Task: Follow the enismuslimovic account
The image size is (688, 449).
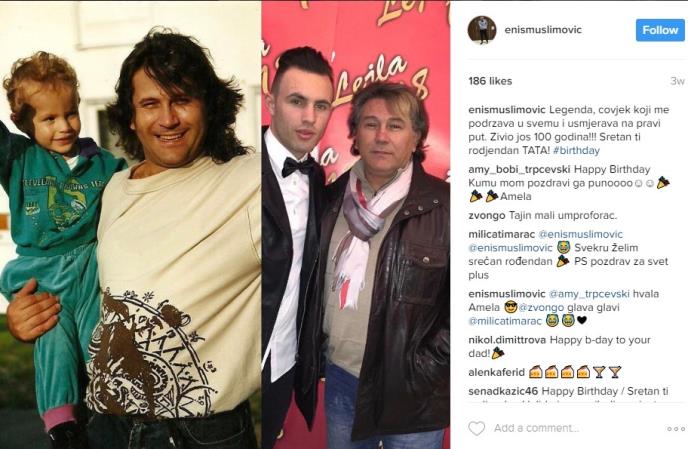Action: 660,30
